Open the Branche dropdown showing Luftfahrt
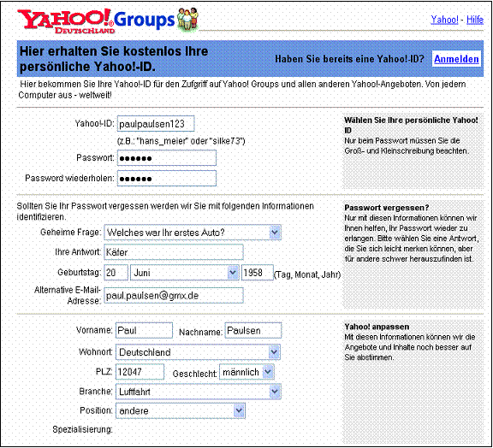Screen dimensions: 493x448 [x=198, y=392]
